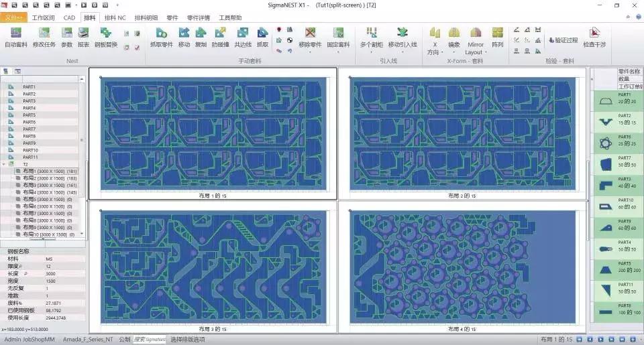Open 修改任务 modify task tool
This screenshot has width=644, height=345.
[x=44, y=38]
